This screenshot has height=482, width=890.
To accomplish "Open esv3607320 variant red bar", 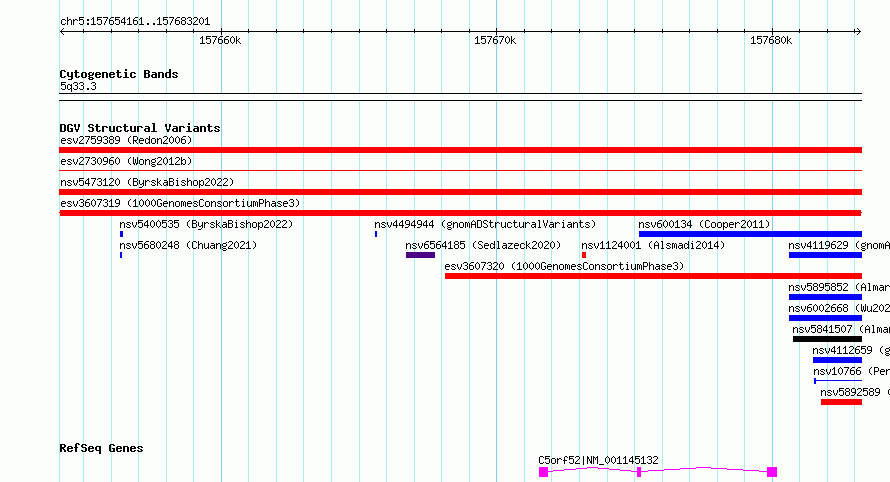I will pos(653,276).
